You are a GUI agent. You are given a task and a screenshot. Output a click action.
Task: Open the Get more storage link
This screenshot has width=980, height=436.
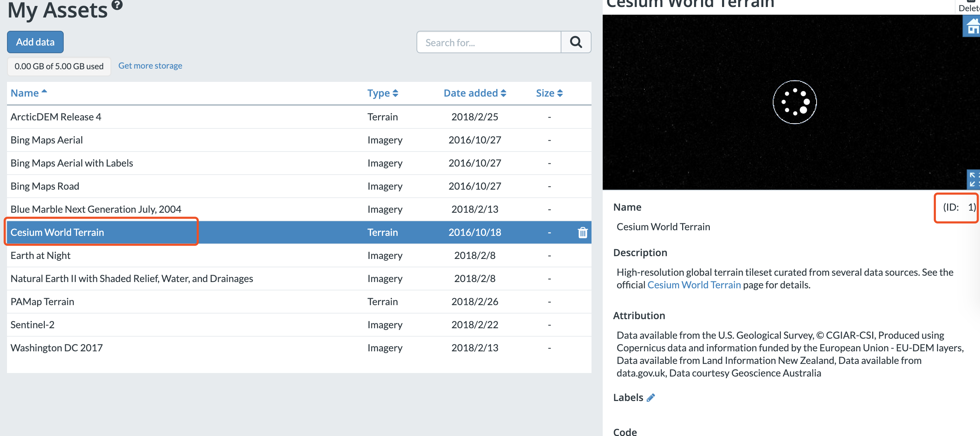point(150,65)
